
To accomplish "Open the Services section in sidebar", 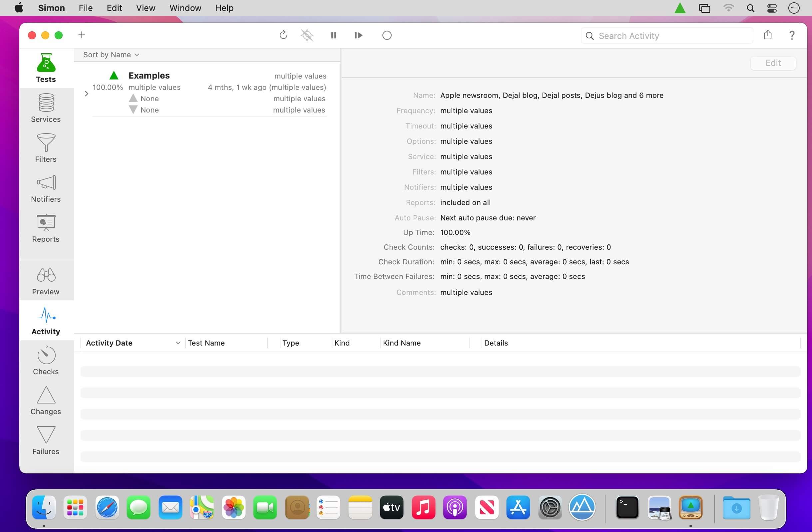I will point(46,108).
